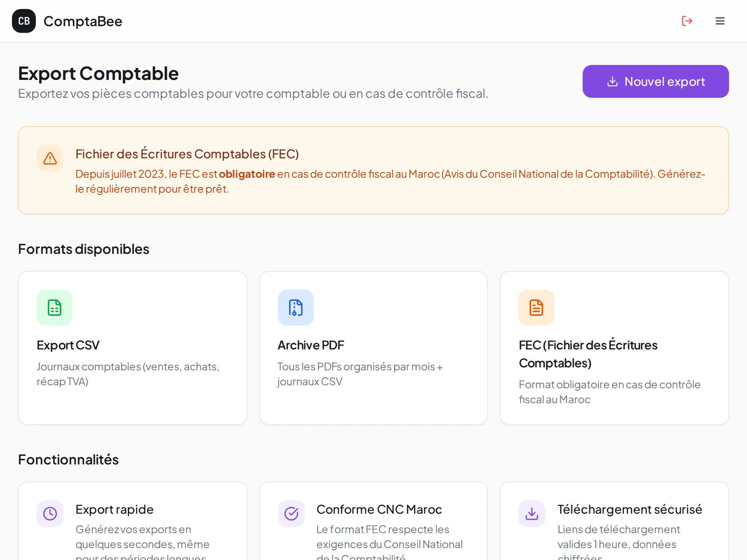Open the hamburger menu in the header

point(720,21)
